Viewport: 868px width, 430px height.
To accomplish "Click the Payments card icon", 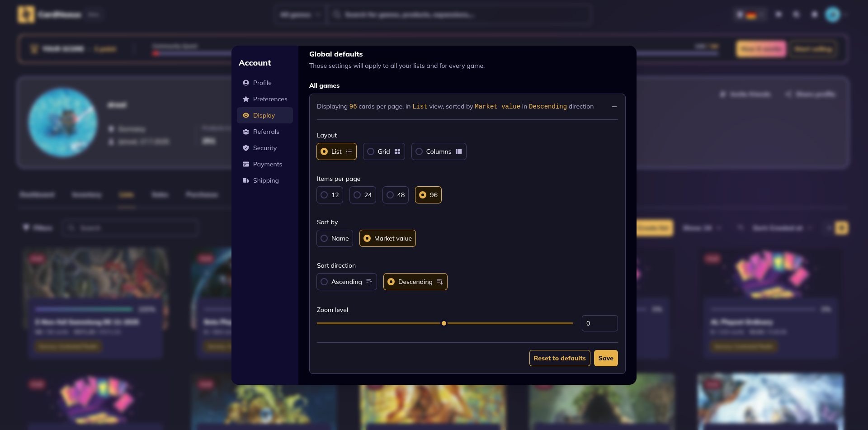I will click(246, 164).
